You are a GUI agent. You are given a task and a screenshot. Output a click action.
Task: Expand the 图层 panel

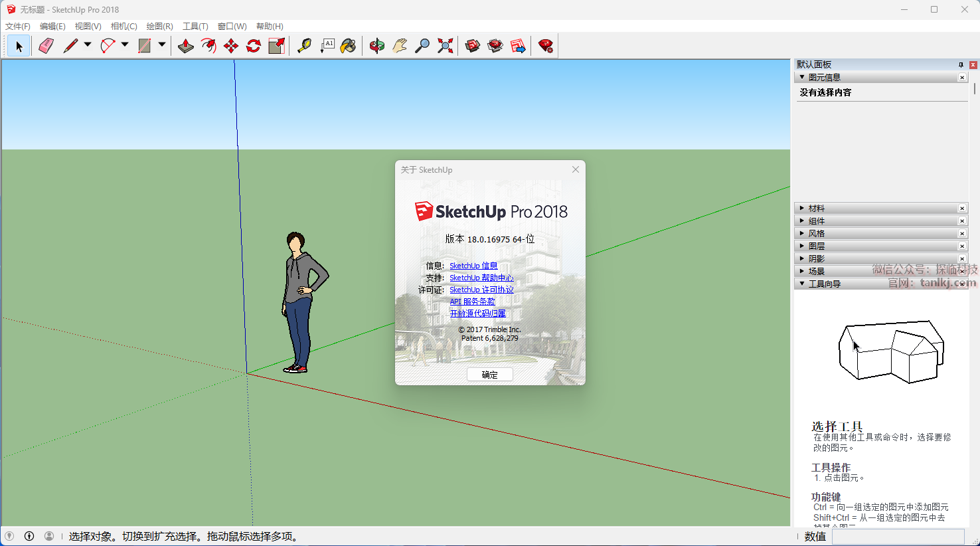(817, 246)
